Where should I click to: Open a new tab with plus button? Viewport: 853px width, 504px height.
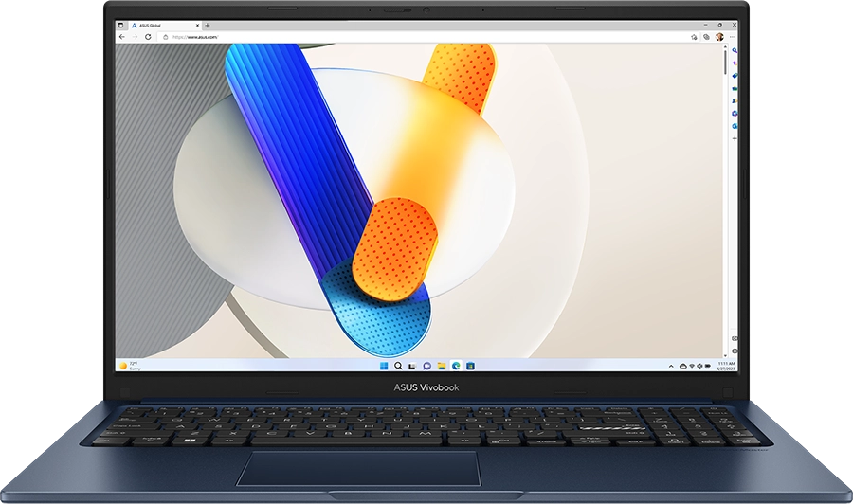[208, 25]
